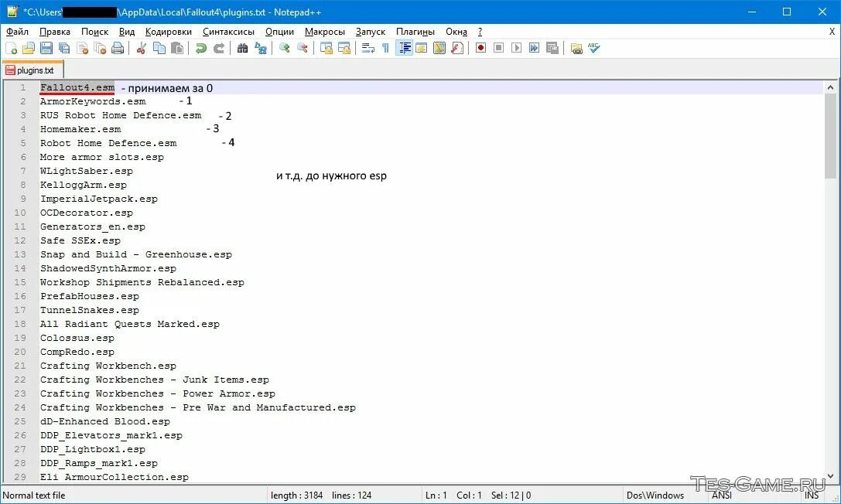
Task: Open the Правка menu
Action: [55, 32]
